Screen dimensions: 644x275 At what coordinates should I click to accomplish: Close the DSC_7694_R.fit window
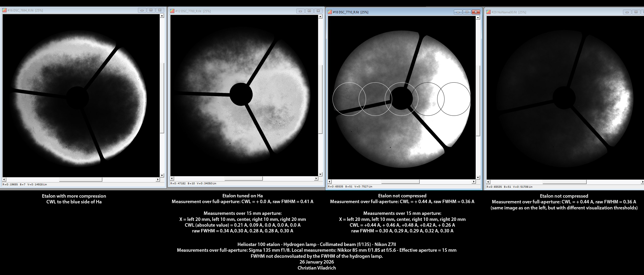160,10
